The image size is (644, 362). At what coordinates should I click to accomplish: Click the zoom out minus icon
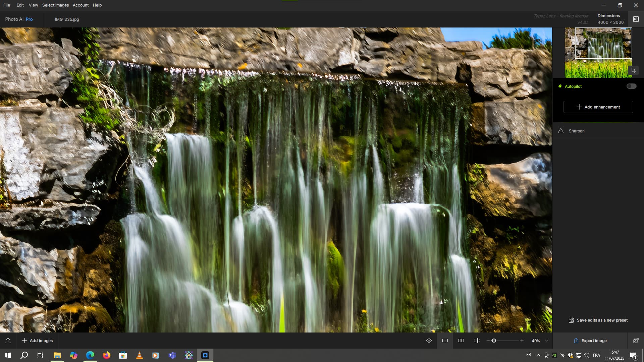pyautogui.click(x=488, y=341)
